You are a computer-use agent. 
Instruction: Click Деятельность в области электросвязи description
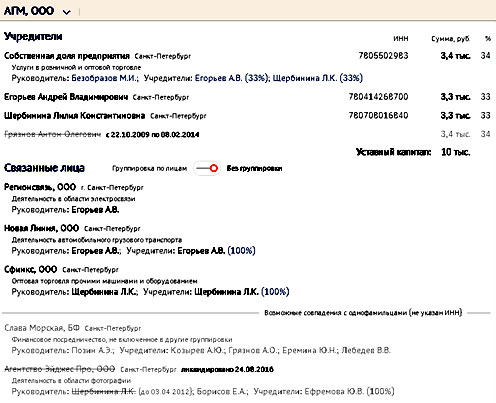pos(73,199)
